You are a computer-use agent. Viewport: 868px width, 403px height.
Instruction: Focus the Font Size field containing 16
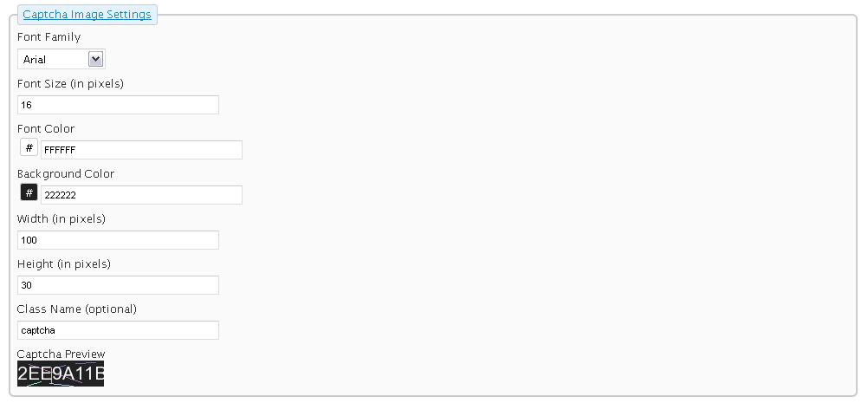point(118,105)
